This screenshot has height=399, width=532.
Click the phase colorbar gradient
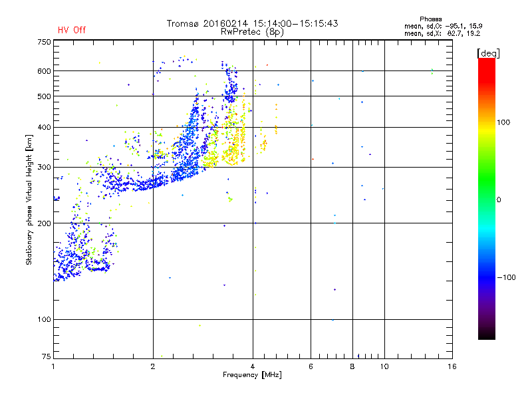[487, 198]
